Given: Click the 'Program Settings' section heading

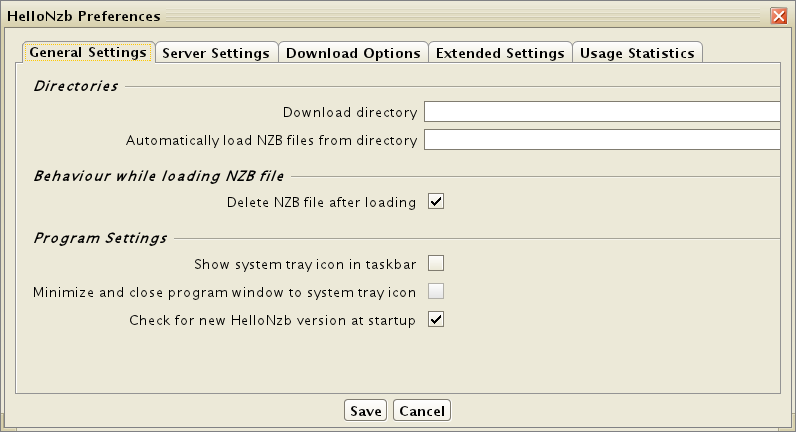Looking at the screenshot, I should (x=100, y=238).
